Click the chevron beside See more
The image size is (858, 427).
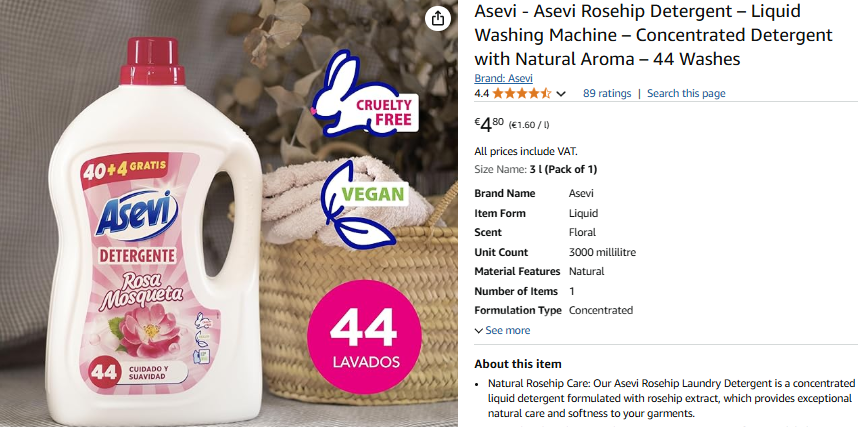479,331
